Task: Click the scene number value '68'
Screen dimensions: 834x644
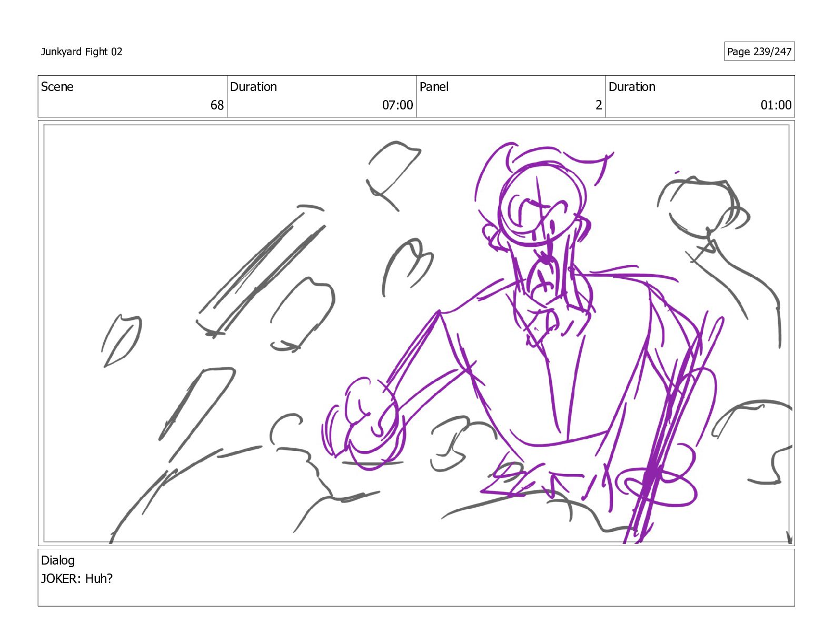Action: click(x=217, y=105)
